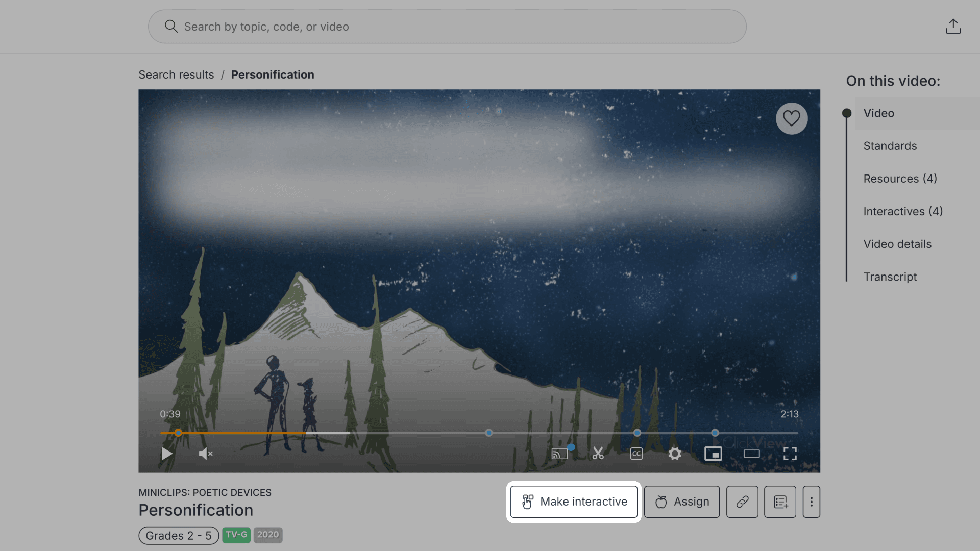980x551 pixels.
Task: Unmute the video audio
Action: 204,454
